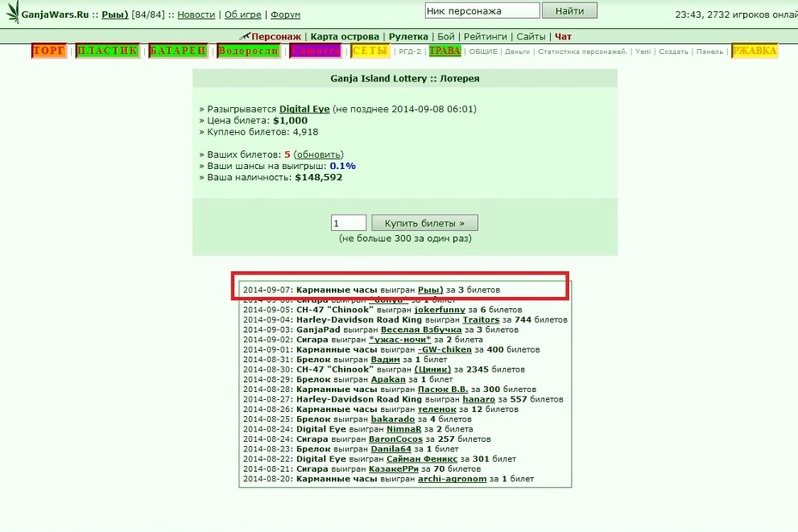798x532 pixels.
Task: Open winner Пасюк В.В. profile link
Action: [443, 389]
